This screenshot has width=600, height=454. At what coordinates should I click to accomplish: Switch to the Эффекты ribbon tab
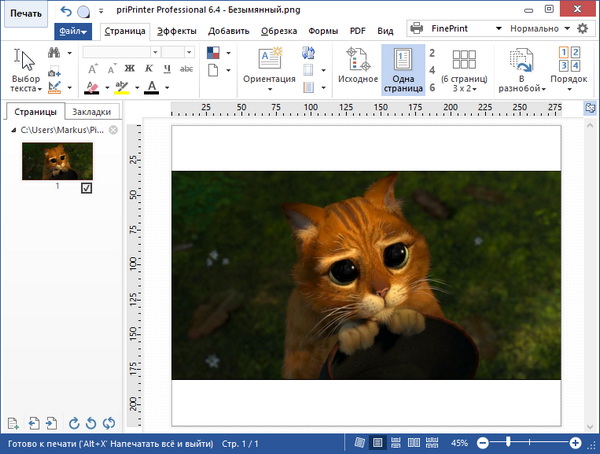tap(176, 31)
